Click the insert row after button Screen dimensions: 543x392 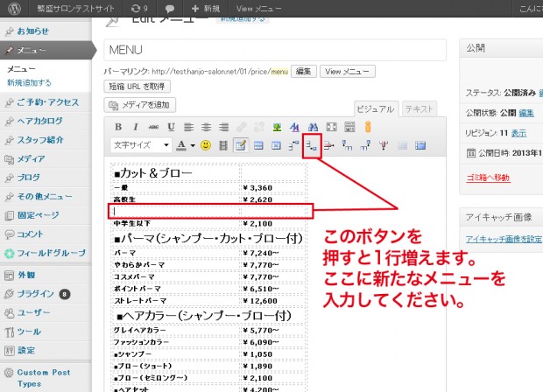click(311, 145)
